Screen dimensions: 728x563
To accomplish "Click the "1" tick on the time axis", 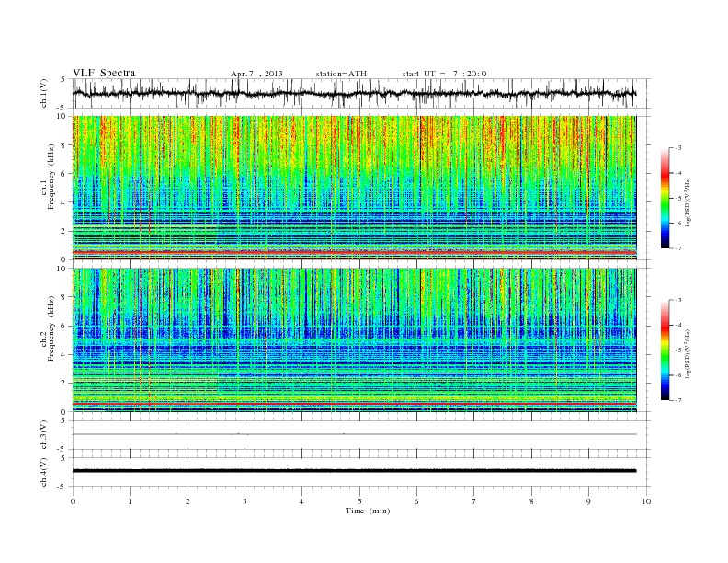I will tap(130, 501).
